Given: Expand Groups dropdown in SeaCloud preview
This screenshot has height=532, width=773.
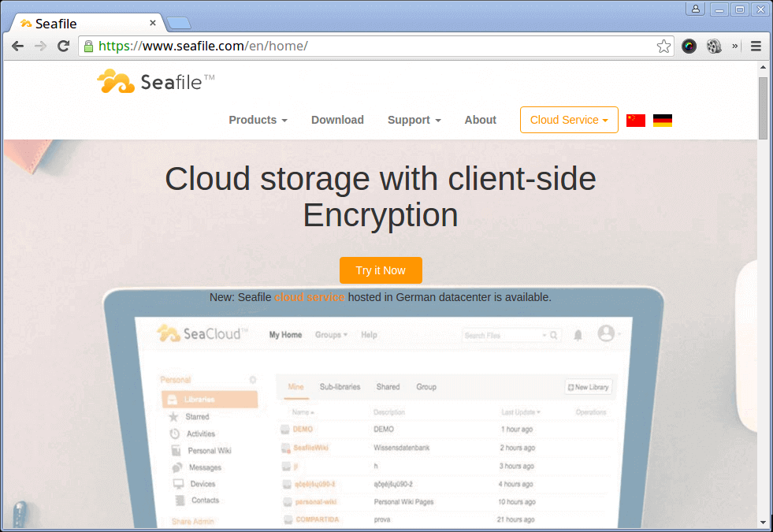Looking at the screenshot, I should 331,335.
